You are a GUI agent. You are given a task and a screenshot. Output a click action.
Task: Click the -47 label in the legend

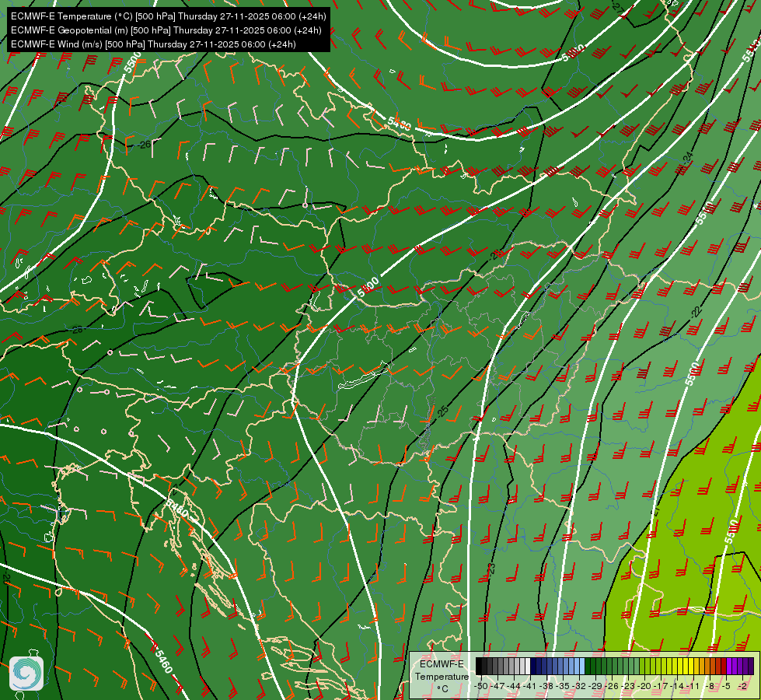pos(498,687)
